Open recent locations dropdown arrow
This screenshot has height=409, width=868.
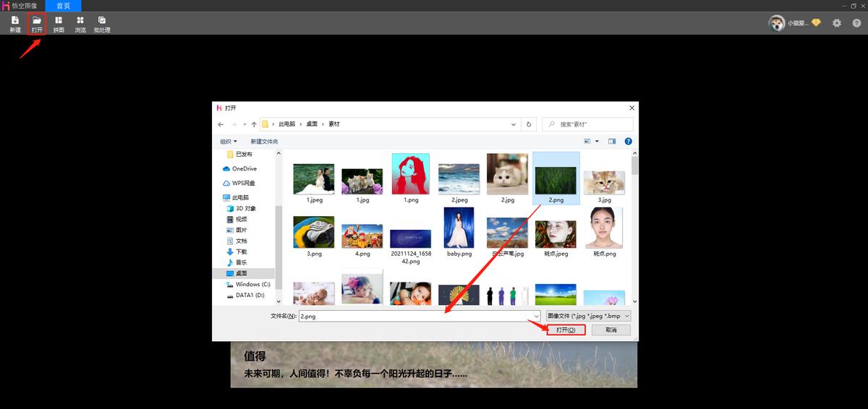[244, 124]
